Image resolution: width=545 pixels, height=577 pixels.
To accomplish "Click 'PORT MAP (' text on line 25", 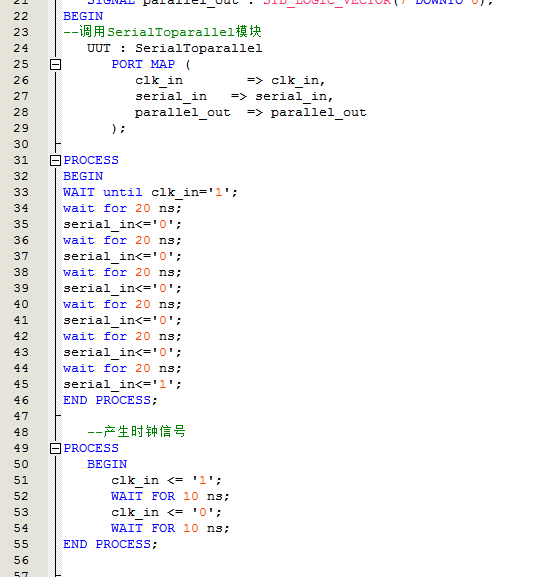I will click(x=151, y=64).
